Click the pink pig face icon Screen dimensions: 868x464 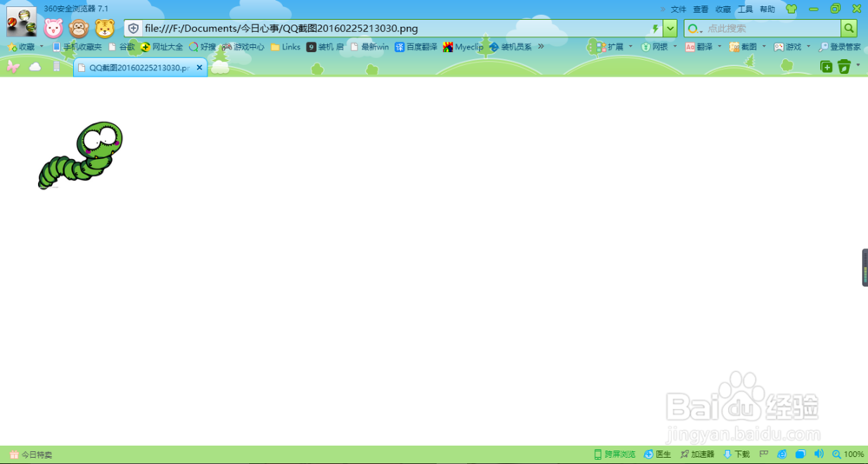[54, 29]
